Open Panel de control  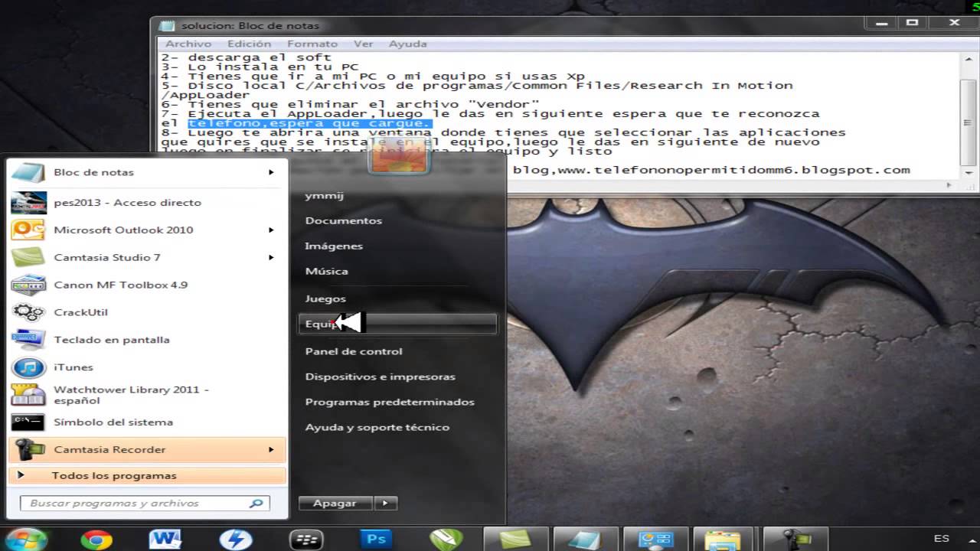coord(354,351)
